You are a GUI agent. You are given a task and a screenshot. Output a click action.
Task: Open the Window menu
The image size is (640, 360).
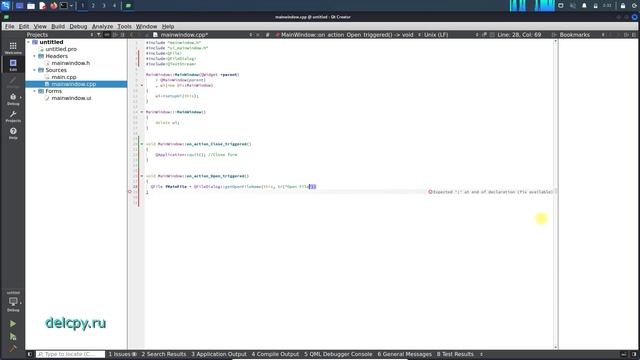146,26
